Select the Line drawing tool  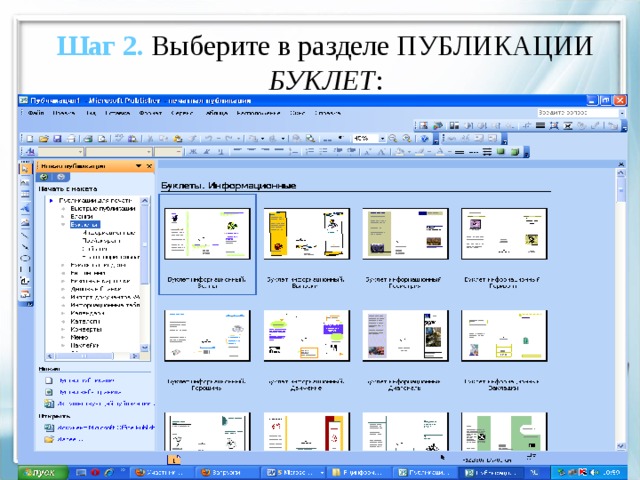click(25, 236)
